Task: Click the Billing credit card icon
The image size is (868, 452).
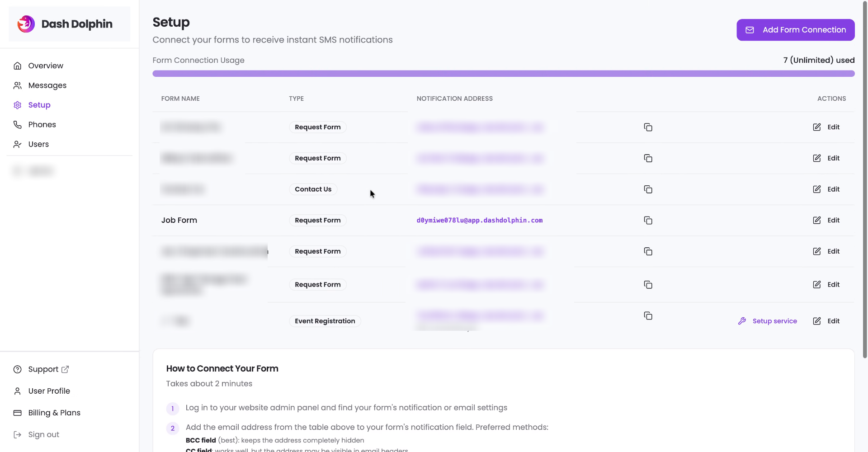Action: [x=18, y=413]
